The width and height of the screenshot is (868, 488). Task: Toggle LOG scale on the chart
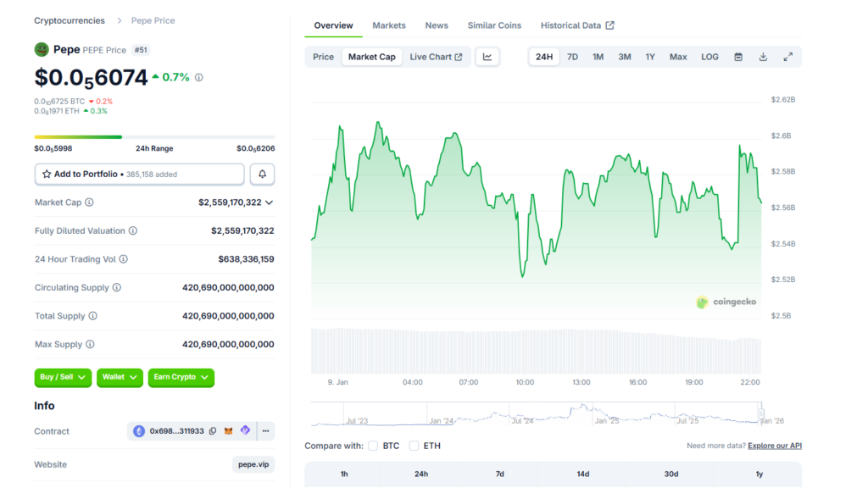[x=709, y=57]
